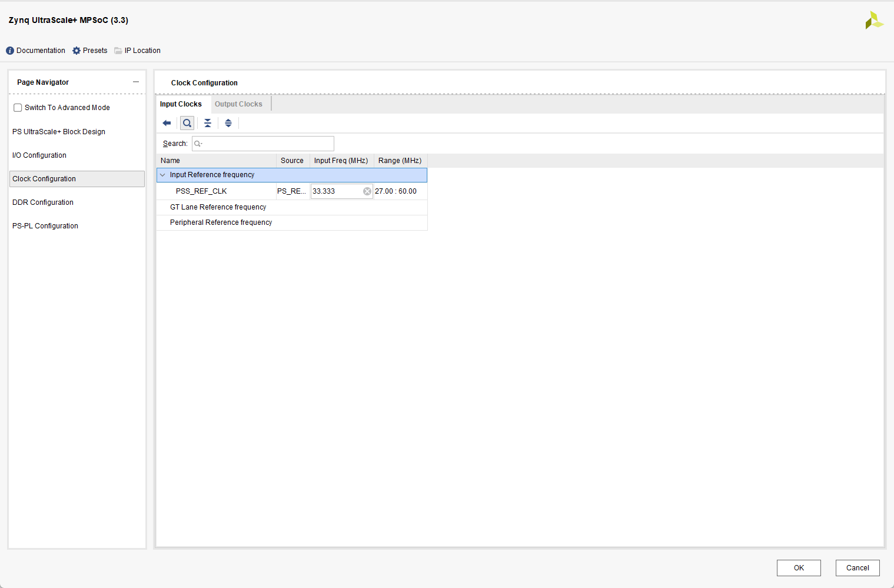894x588 pixels.
Task: Click the Name column header
Action: [x=217, y=161]
